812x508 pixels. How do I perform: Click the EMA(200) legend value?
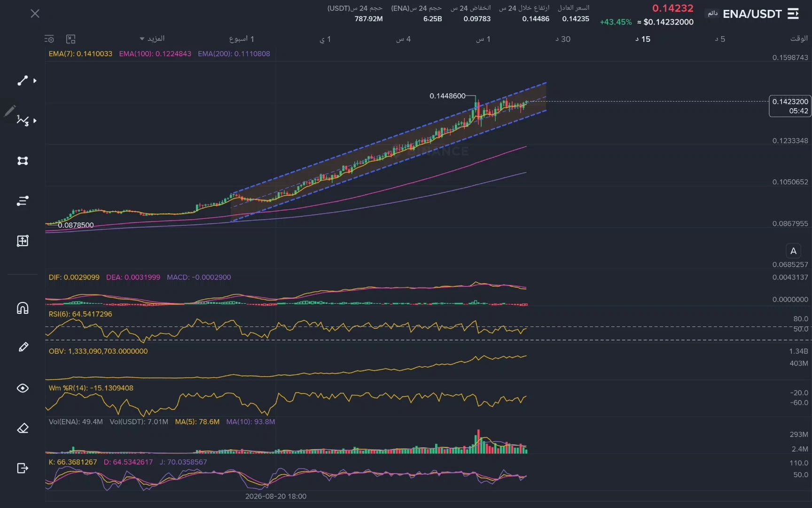pos(234,54)
